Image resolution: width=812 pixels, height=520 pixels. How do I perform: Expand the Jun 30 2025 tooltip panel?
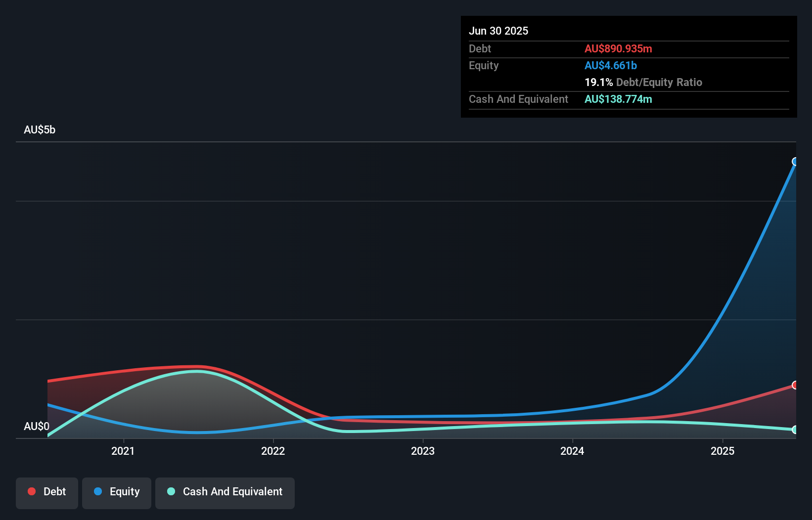click(499, 31)
